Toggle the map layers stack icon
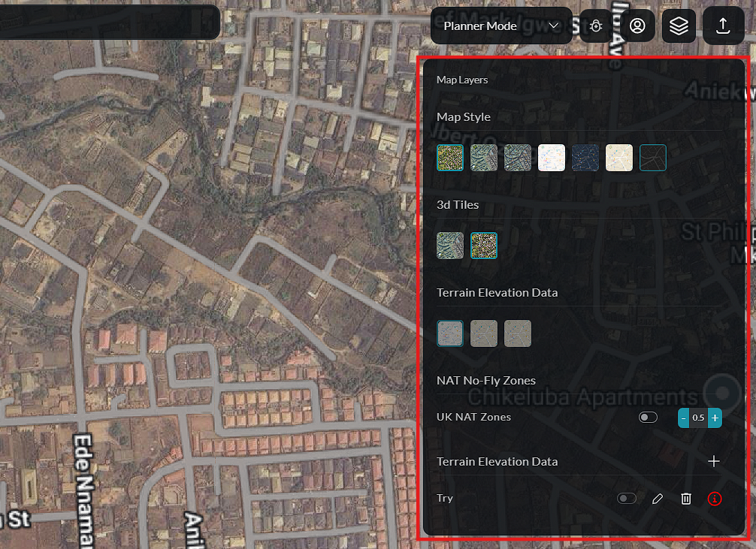This screenshot has height=549, width=756. (679, 26)
